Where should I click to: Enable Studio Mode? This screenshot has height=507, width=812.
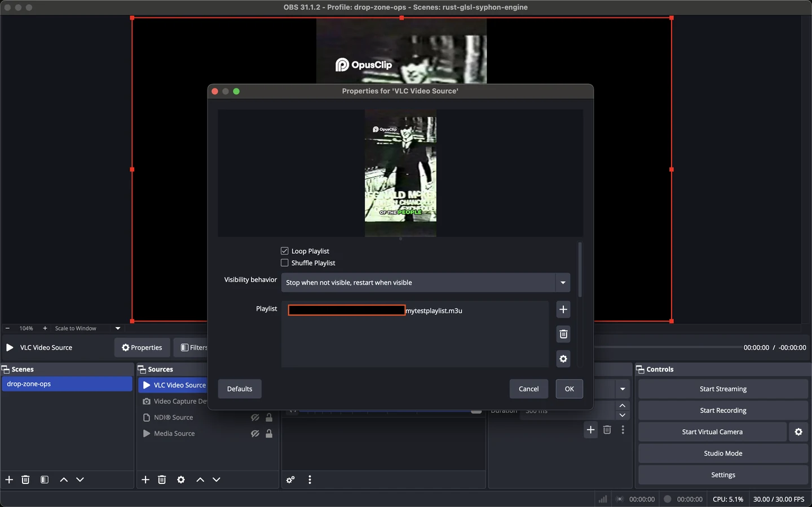[723, 453]
